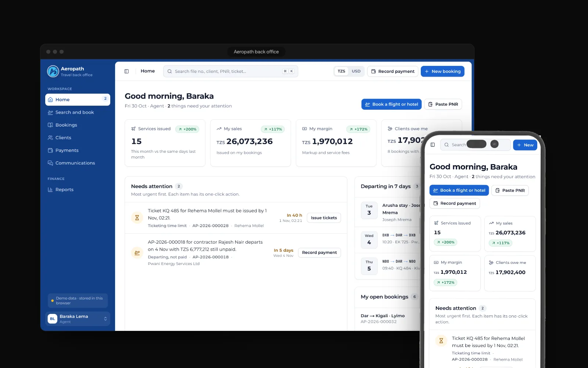The image size is (588, 368).
Task: Click the plane icon on AP-2026-000018 alert
Action: point(137,253)
